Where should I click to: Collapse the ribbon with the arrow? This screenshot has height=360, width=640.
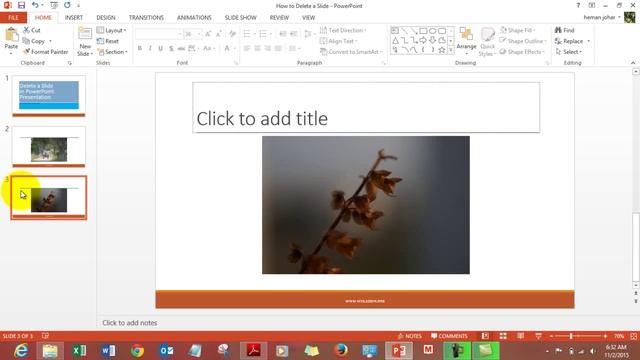[x=633, y=63]
